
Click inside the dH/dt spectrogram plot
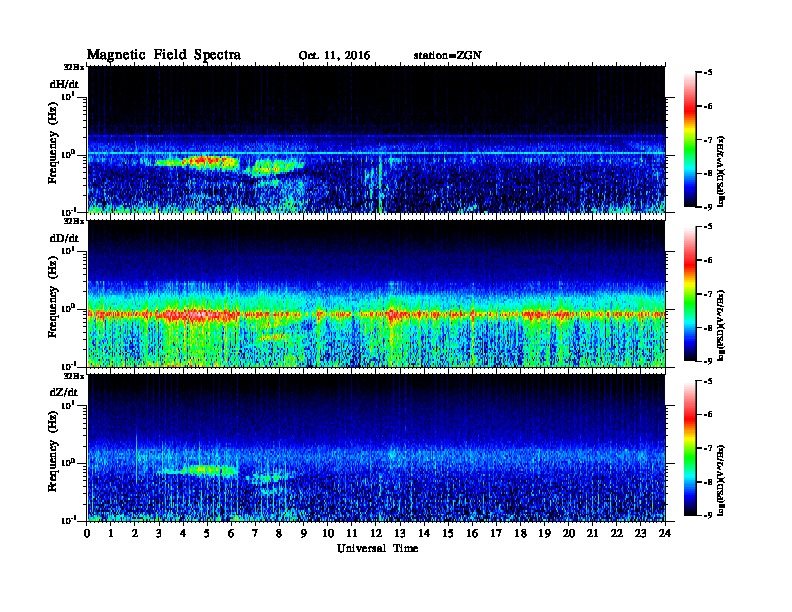tap(376, 139)
